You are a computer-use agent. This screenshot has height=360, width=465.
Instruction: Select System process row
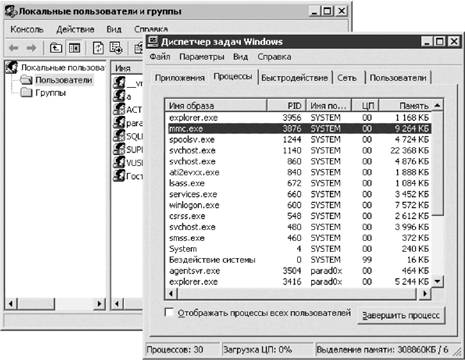coord(299,249)
